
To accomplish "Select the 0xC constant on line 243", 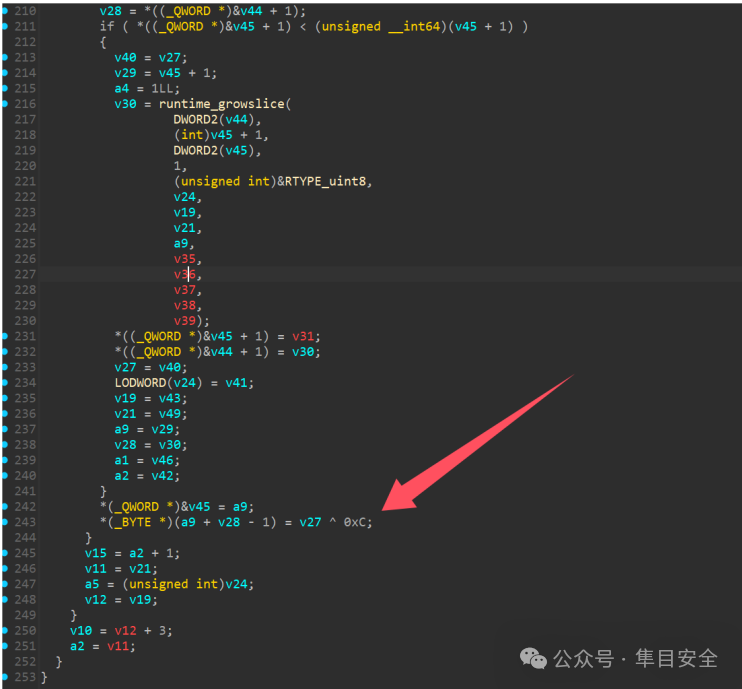I will [354, 522].
